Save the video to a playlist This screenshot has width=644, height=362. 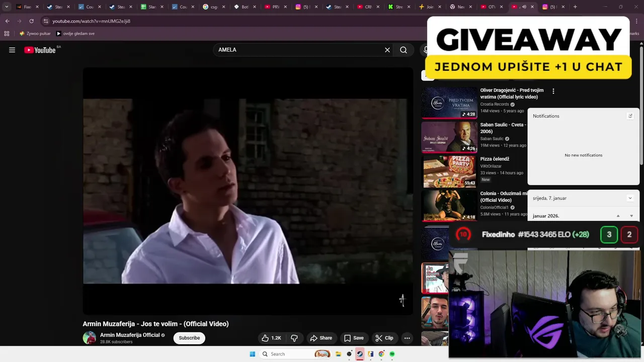(x=354, y=338)
